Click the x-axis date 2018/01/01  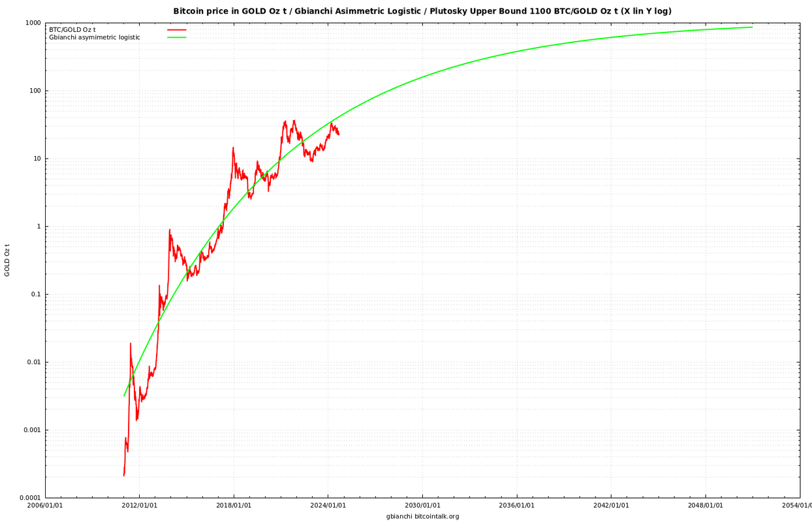tap(234, 505)
